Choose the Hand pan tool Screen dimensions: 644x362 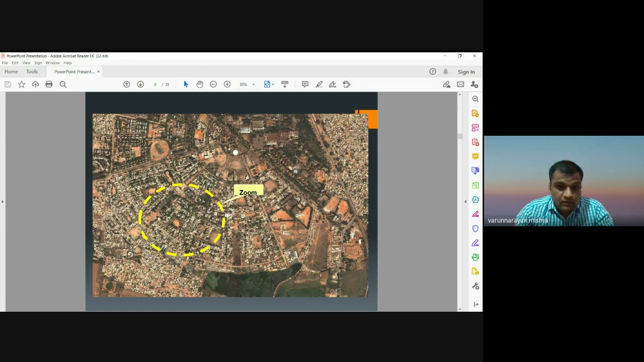(x=200, y=84)
